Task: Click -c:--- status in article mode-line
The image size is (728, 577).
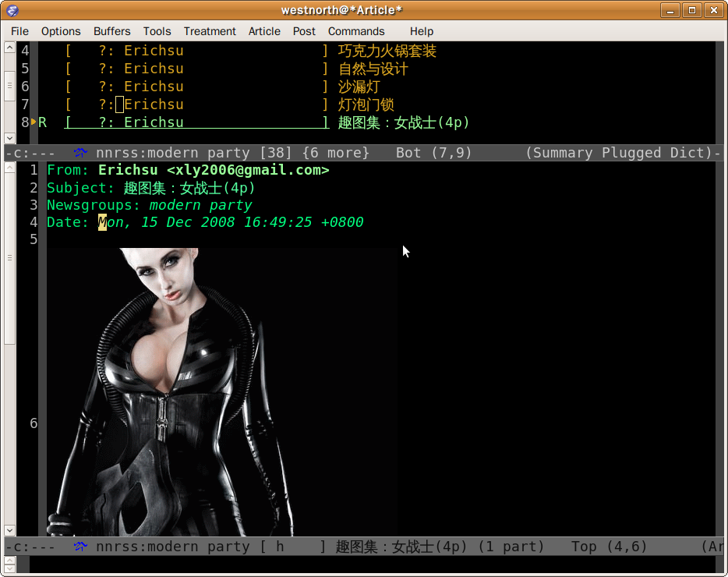Action: 30,547
